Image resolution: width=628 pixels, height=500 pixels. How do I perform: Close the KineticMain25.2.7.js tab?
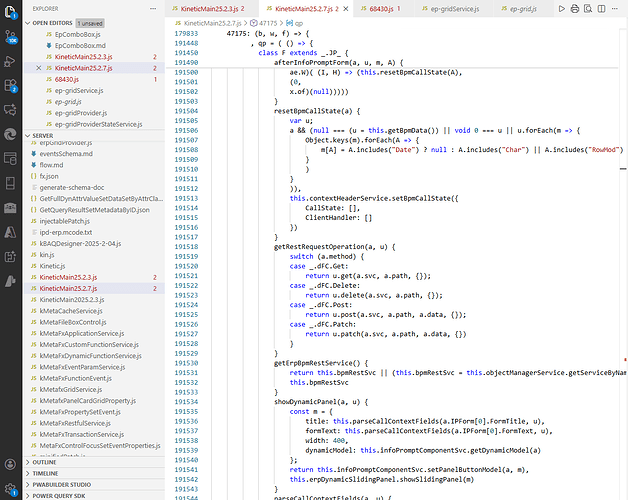pos(346,8)
